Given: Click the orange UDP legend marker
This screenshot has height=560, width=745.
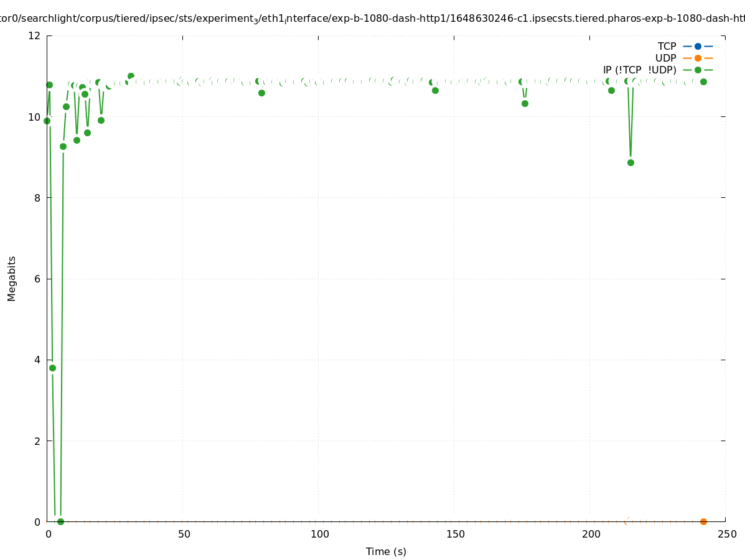Looking at the screenshot, I should (x=698, y=58).
